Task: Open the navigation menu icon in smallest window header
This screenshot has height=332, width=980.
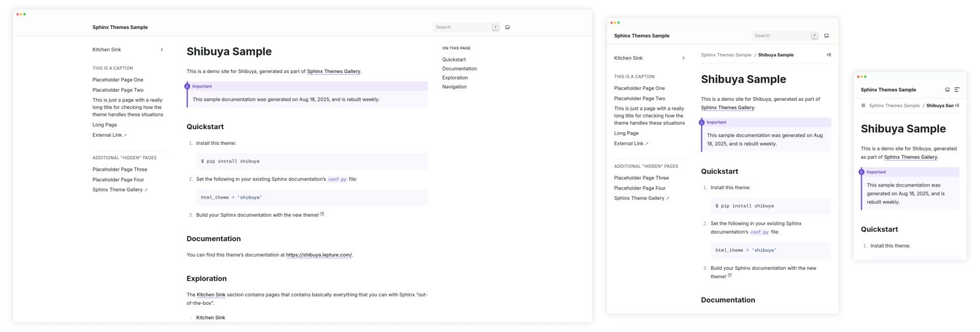Action: [x=957, y=90]
